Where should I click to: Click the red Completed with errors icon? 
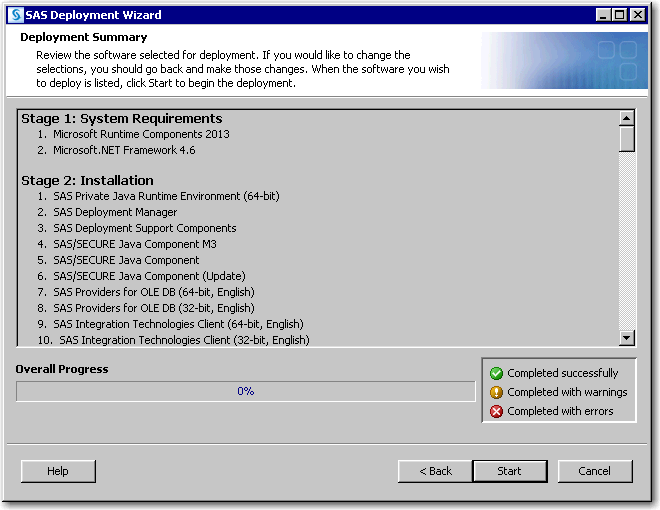(496, 411)
